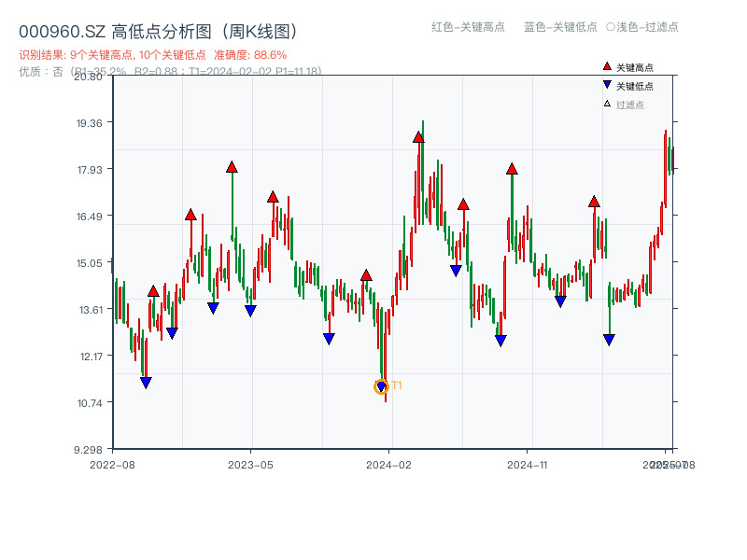Select the red 关键高点 triangle marker on the 19.36 peak
Image resolution: width=747 pixels, height=560 pixels.
point(418,137)
